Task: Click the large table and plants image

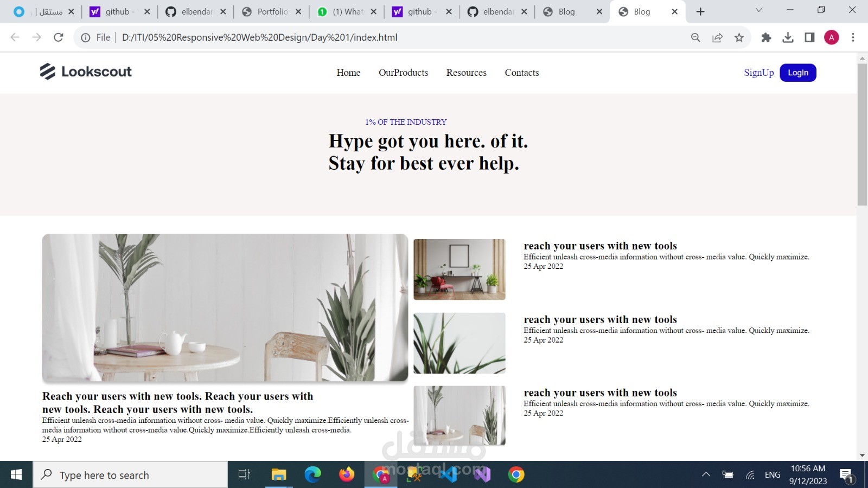Action: tap(225, 307)
